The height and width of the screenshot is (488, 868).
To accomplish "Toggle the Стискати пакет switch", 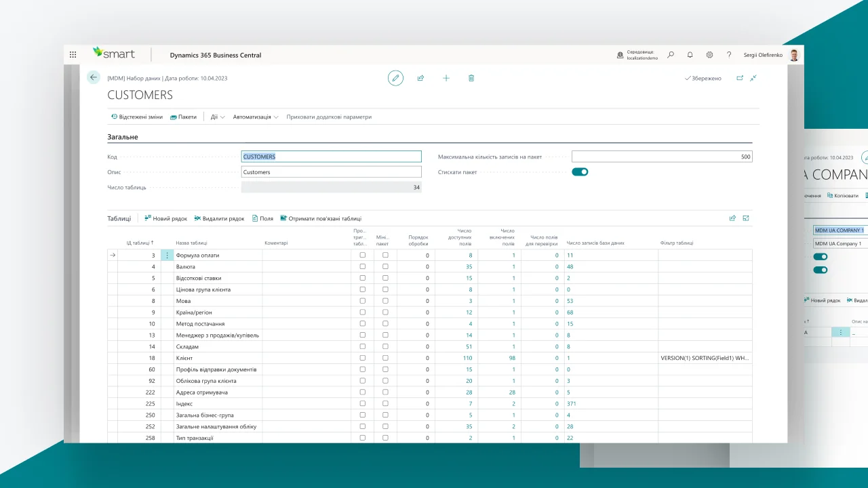I will point(580,172).
